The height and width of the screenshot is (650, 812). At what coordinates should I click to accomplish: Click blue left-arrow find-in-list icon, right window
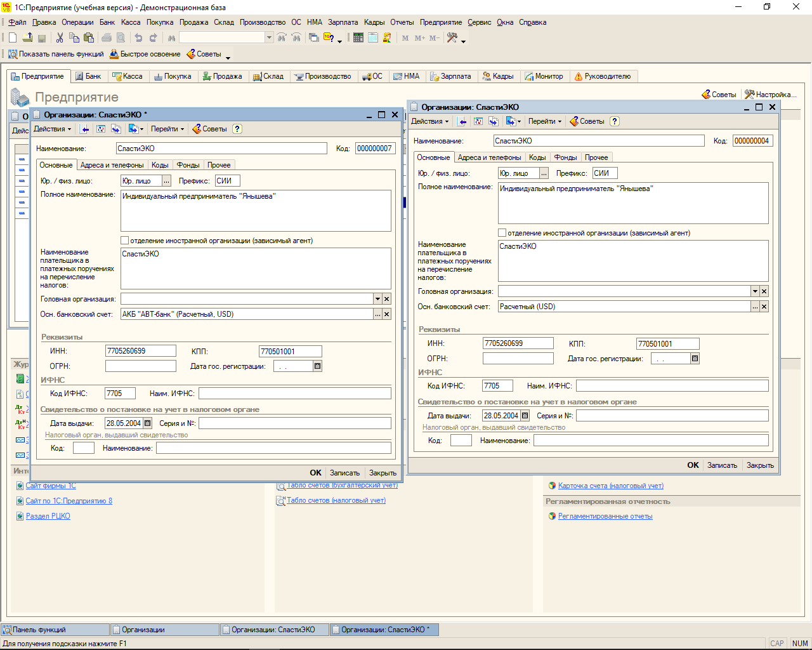[462, 121]
